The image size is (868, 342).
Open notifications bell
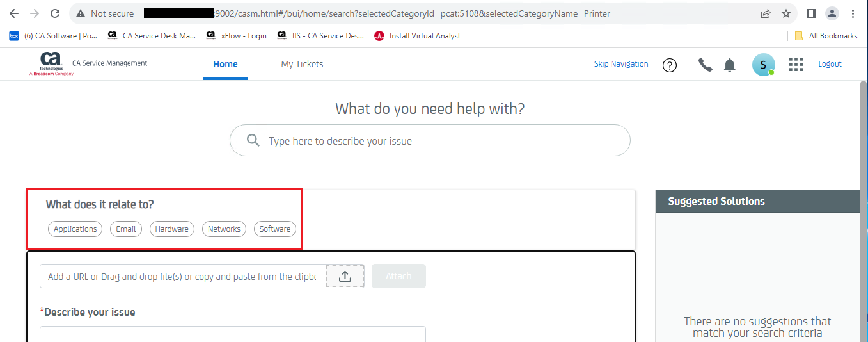730,65
